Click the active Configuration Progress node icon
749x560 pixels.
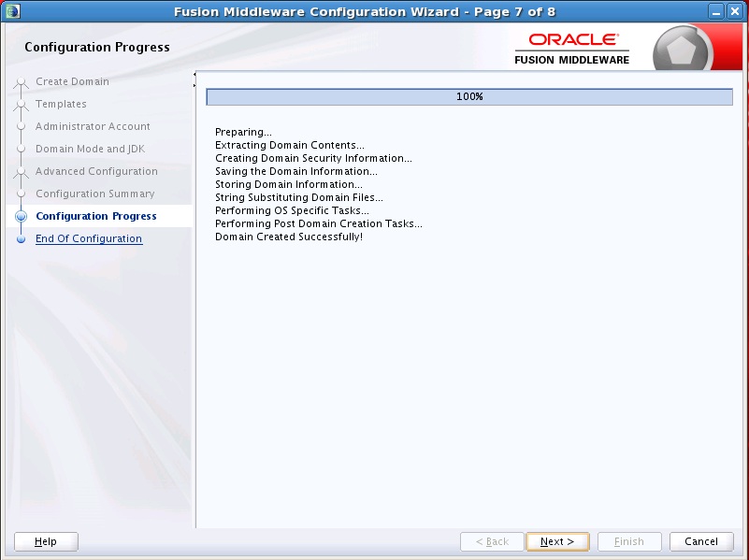pos(21,216)
